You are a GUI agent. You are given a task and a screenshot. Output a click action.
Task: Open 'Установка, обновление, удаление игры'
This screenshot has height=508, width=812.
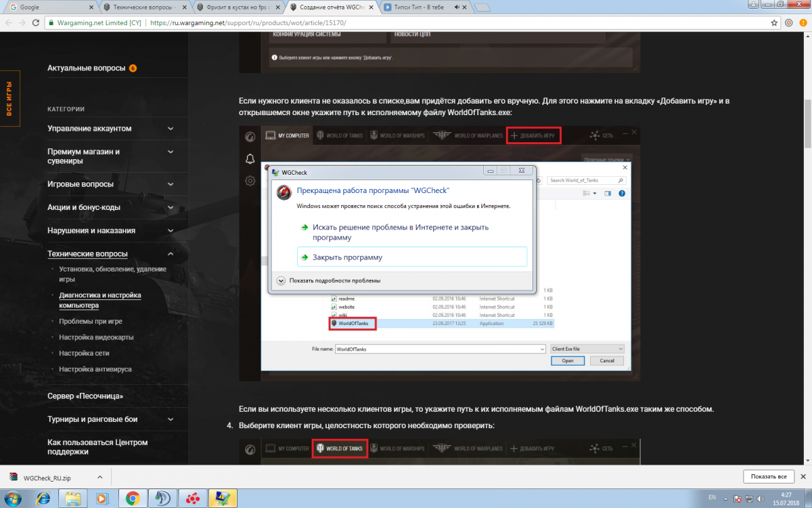pos(112,274)
